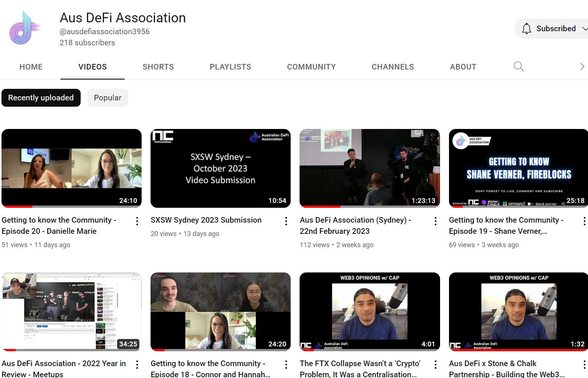Click the '69 views • 3 weeks ago' text
Screen dimensions: 588x378
click(484, 245)
